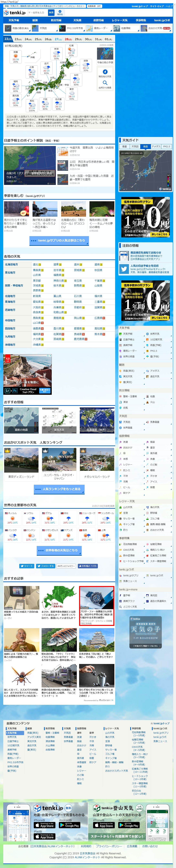The height and width of the screenshot is (868, 176).
Task: Close the 信用手数料0円 ad with X
Action: [168, 198]
